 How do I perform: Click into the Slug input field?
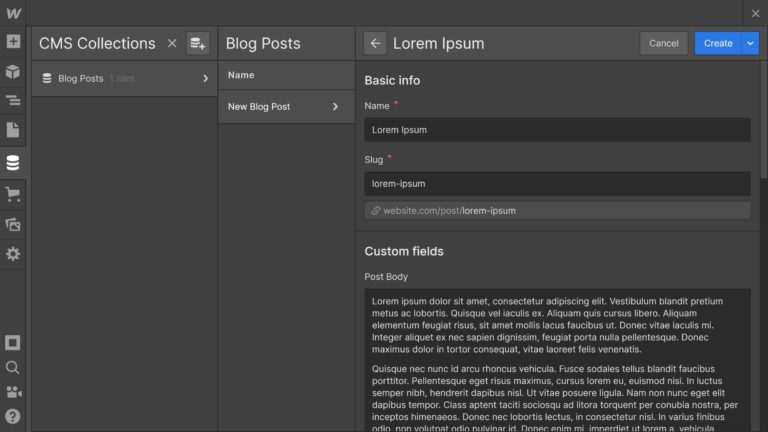[557, 184]
